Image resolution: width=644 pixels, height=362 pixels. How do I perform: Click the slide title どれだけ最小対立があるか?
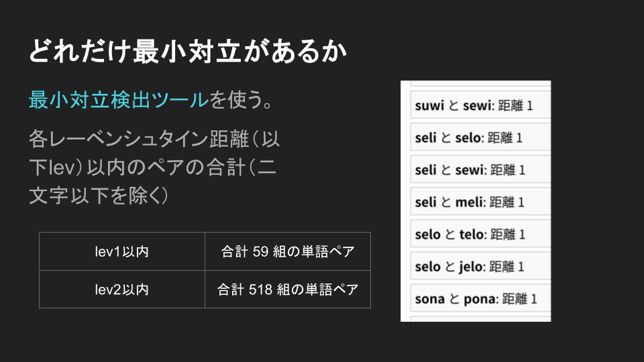pos(188,52)
